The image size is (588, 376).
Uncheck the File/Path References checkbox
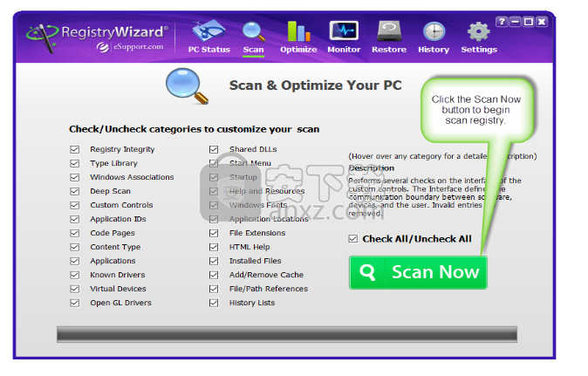tap(214, 289)
